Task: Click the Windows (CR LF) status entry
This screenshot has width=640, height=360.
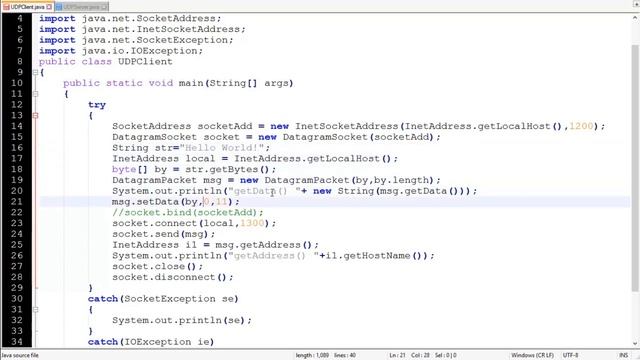Action: click(533, 355)
